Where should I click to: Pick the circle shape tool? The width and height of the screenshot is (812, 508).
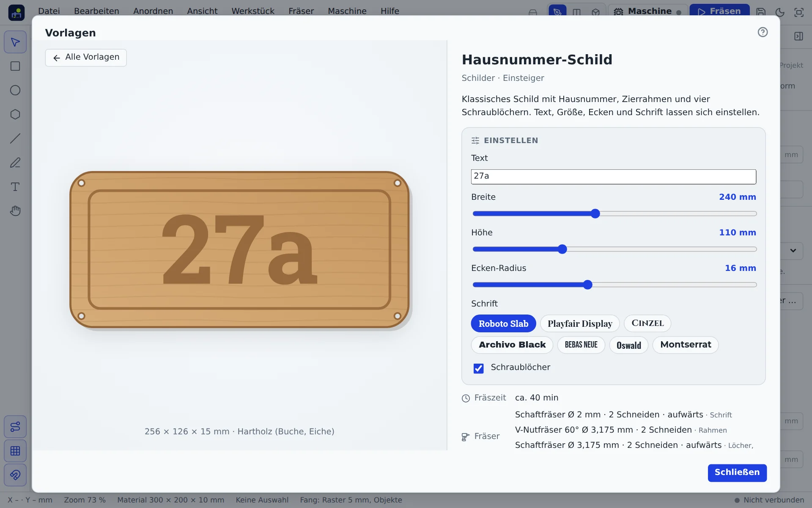15,90
